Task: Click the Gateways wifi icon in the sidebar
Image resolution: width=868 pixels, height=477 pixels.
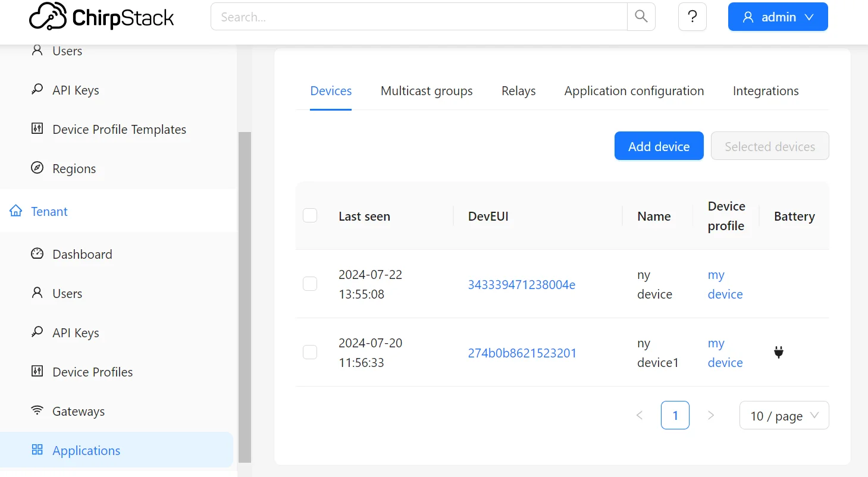Action: click(37, 411)
